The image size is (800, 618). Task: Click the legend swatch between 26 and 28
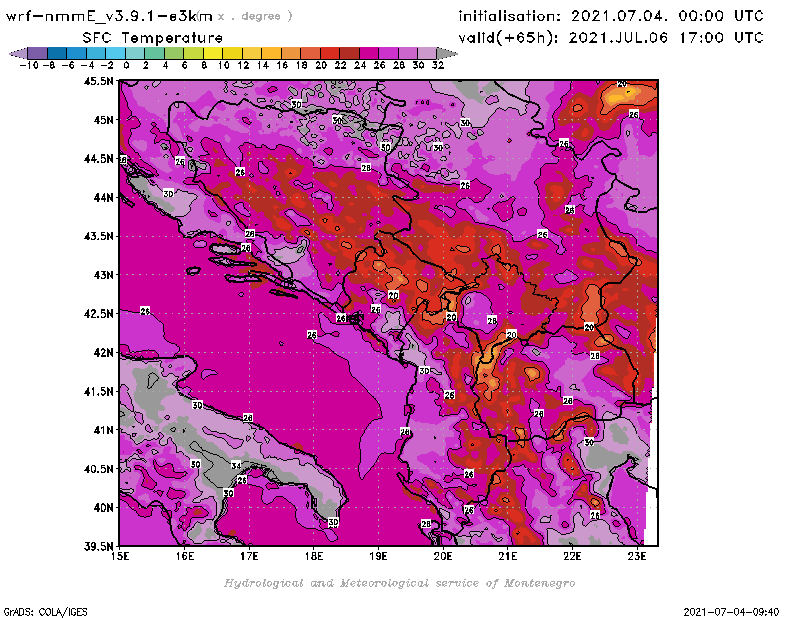click(x=388, y=53)
